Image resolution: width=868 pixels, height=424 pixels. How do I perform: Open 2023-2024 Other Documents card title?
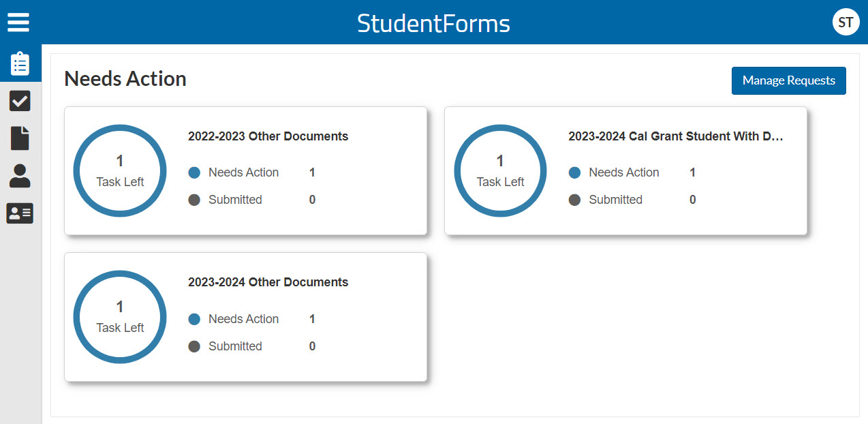coord(268,282)
